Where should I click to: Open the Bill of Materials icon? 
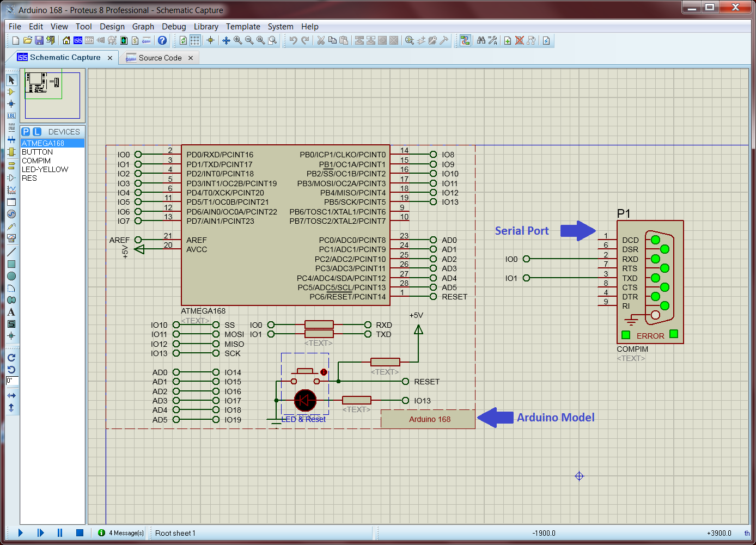tap(135, 40)
